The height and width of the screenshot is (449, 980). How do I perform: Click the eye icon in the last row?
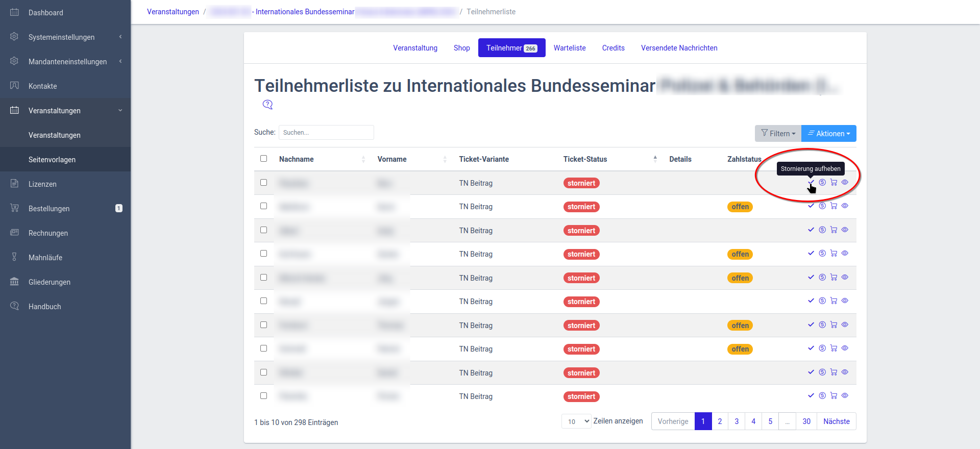click(845, 396)
